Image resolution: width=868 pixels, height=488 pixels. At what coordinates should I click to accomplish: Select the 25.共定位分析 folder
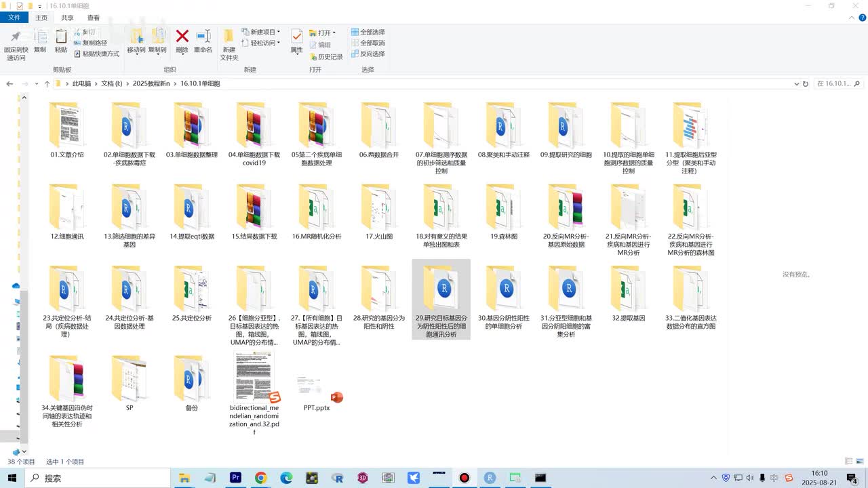[x=192, y=293]
